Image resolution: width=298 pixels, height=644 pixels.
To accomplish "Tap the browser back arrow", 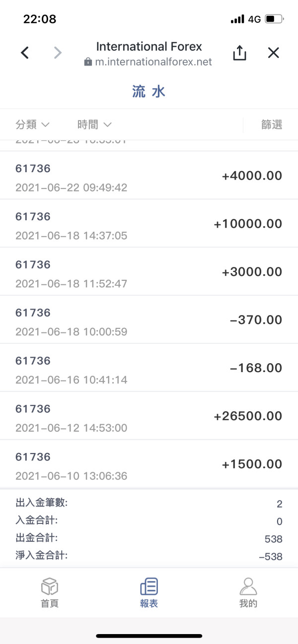I will pos(25,53).
